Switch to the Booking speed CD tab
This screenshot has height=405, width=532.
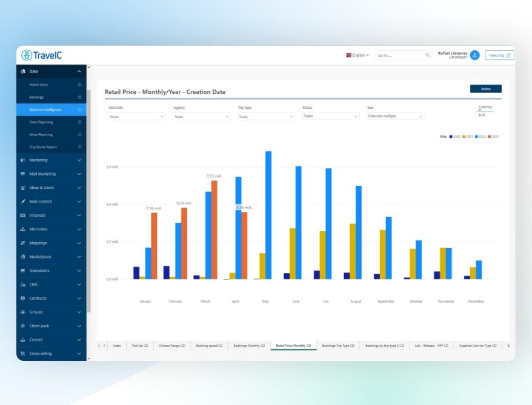(209, 346)
